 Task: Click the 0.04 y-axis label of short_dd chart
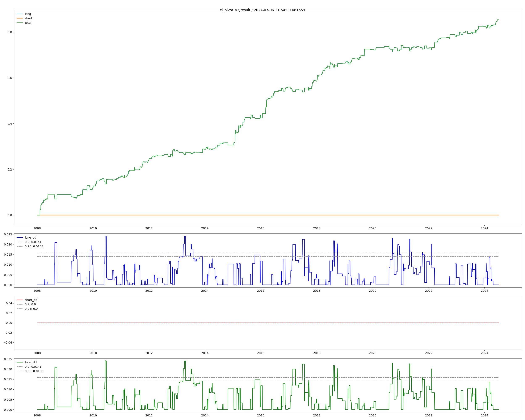(x=9, y=303)
